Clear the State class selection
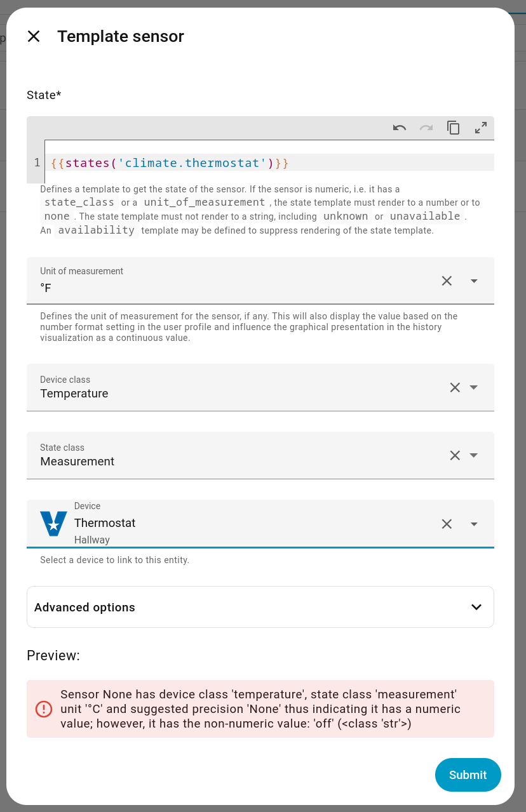 pyautogui.click(x=455, y=455)
